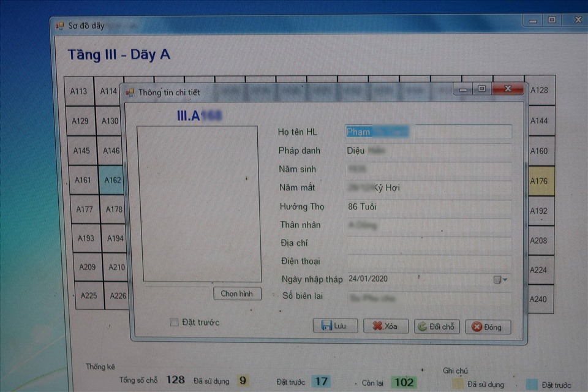
Task: Click the yellow Đã sử dụng legend swatch
Action: [458, 384]
